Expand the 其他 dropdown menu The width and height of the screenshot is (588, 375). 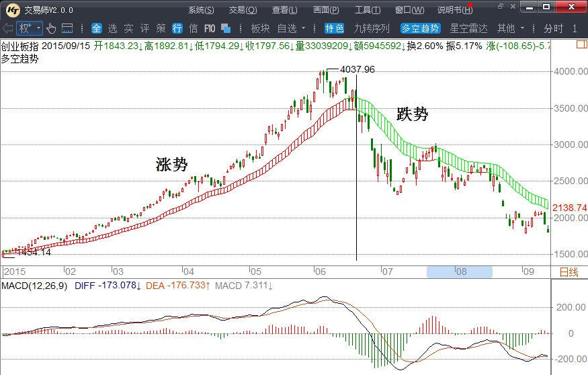click(510, 28)
